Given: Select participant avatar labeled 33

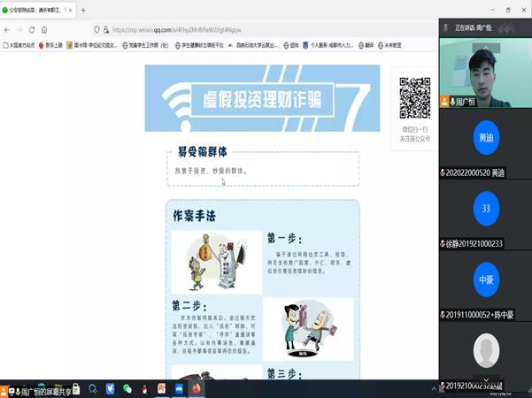Looking at the screenshot, I should 485,209.
